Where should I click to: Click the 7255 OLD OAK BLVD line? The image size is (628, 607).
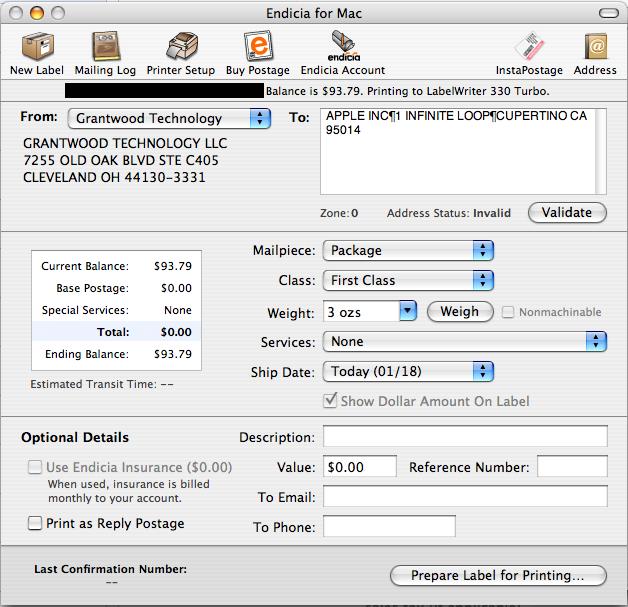click(x=121, y=161)
